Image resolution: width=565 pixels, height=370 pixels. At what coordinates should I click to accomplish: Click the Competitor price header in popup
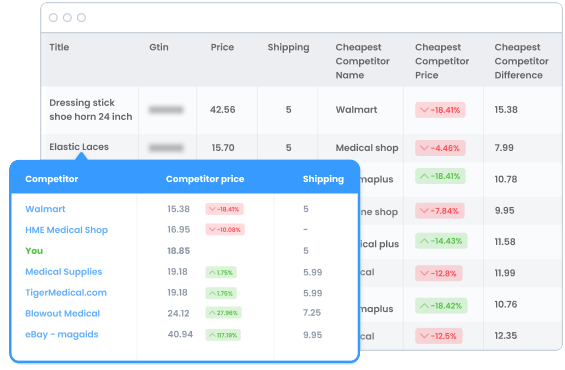click(205, 179)
